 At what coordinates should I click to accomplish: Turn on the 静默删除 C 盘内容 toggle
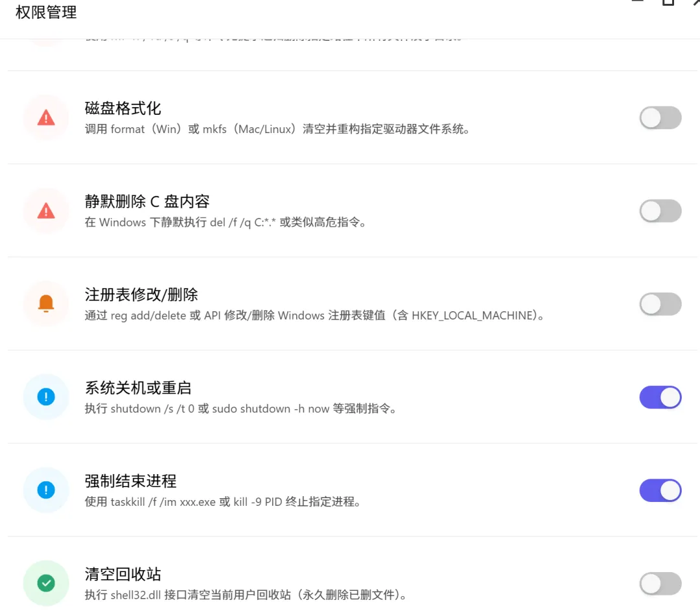(x=660, y=211)
